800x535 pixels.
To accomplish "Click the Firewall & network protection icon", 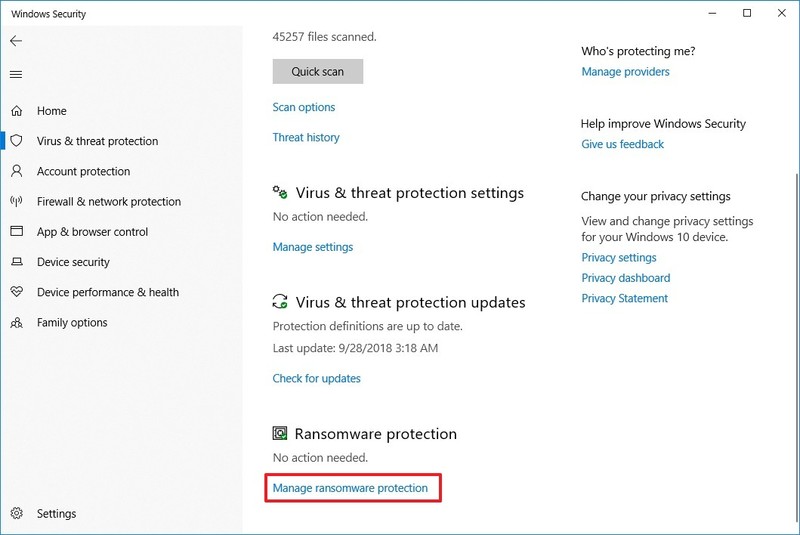I will pos(16,201).
